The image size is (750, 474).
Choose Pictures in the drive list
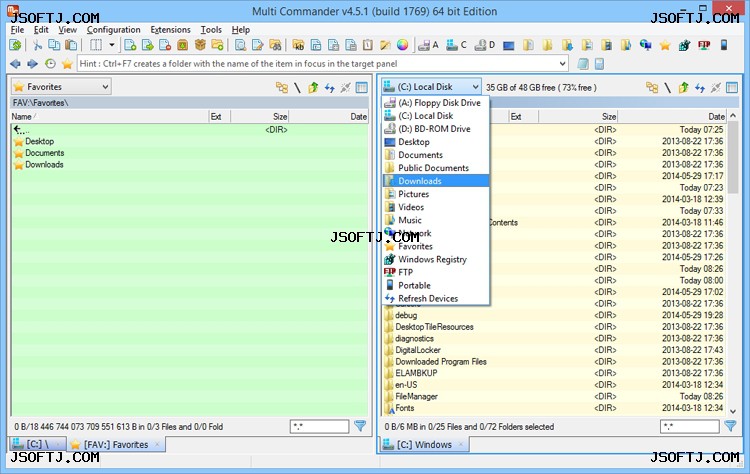(x=436, y=194)
